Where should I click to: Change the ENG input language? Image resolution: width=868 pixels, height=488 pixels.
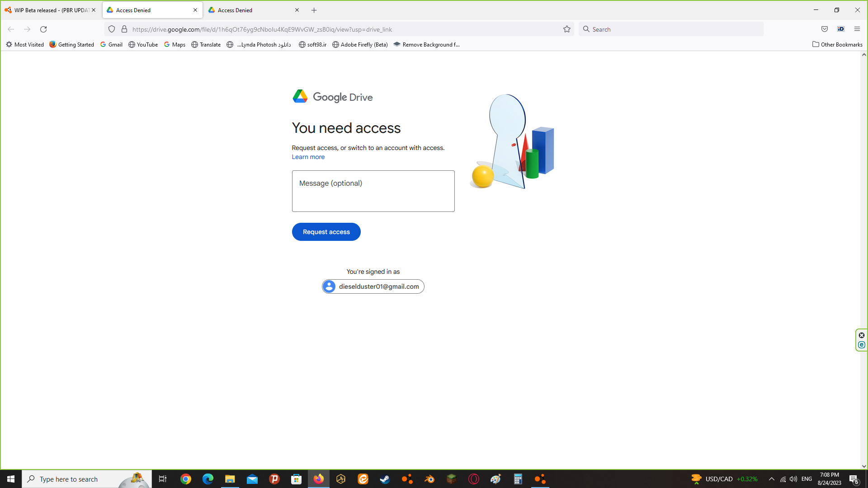pyautogui.click(x=807, y=479)
